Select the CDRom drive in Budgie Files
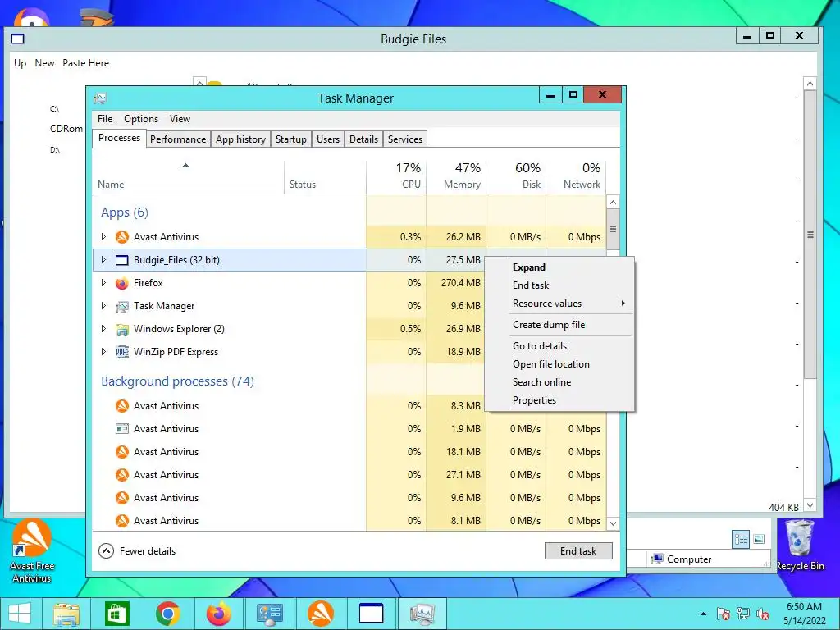This screenshot has width=840, height=630. [66, 129]
